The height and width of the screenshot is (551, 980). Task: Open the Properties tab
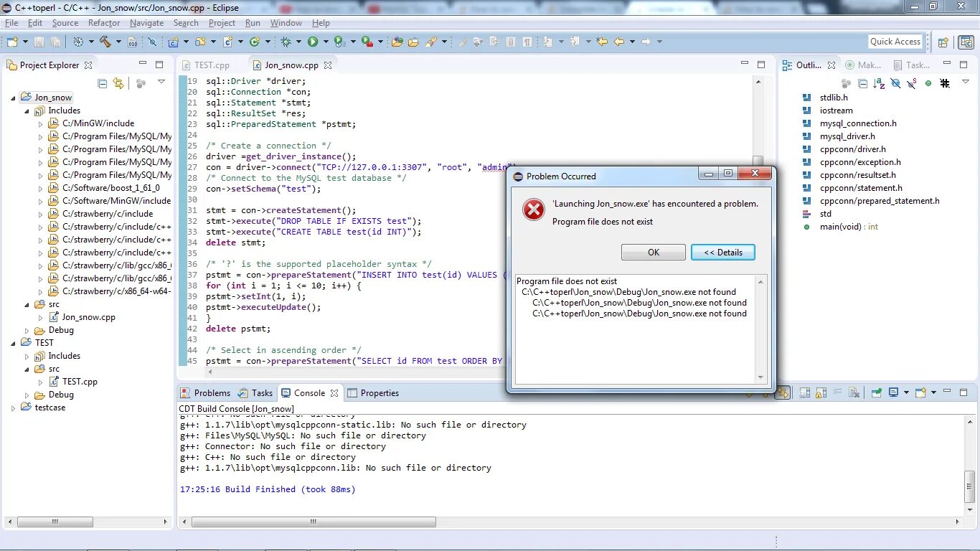pos(373,392)
